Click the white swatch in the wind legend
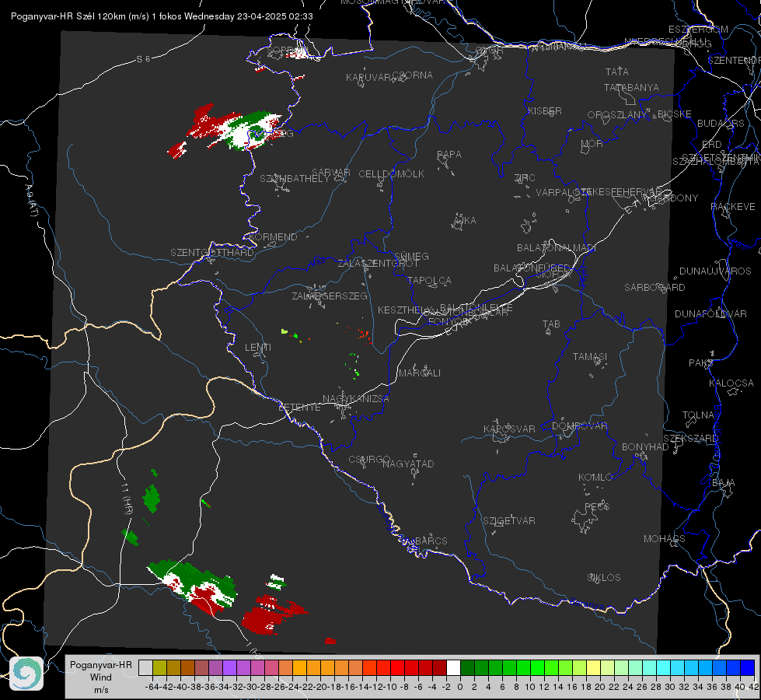 point(453,667)
